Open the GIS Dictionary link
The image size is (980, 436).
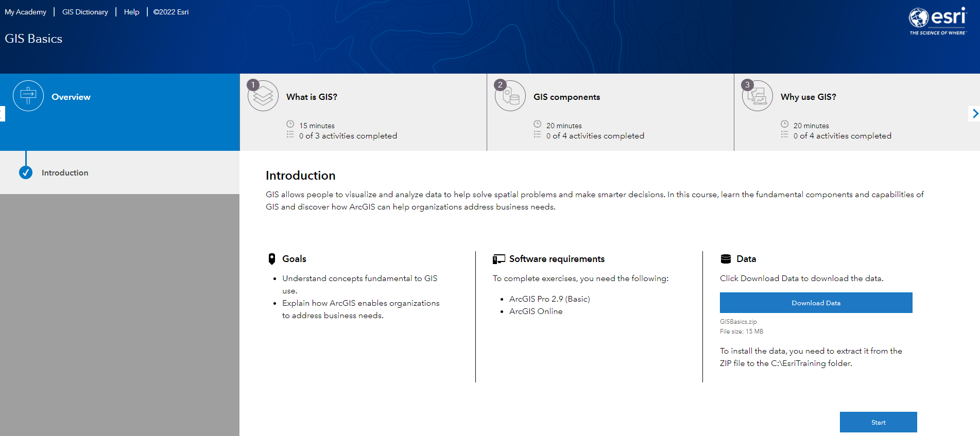(x=85, y=12)
